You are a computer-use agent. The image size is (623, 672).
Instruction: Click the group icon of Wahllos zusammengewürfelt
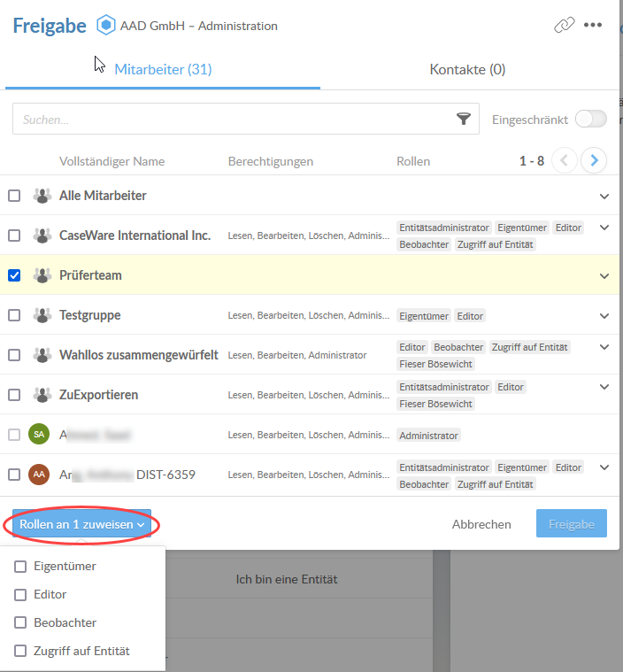(x=42, y=355)
